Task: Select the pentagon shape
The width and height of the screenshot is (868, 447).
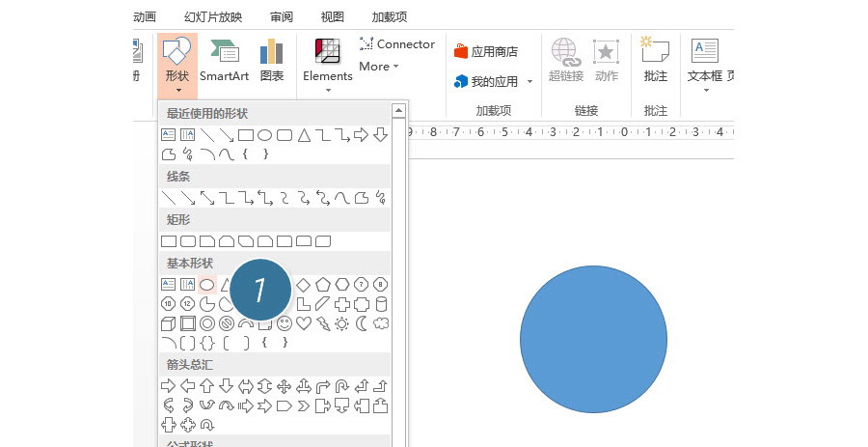Action: [322, 285]
